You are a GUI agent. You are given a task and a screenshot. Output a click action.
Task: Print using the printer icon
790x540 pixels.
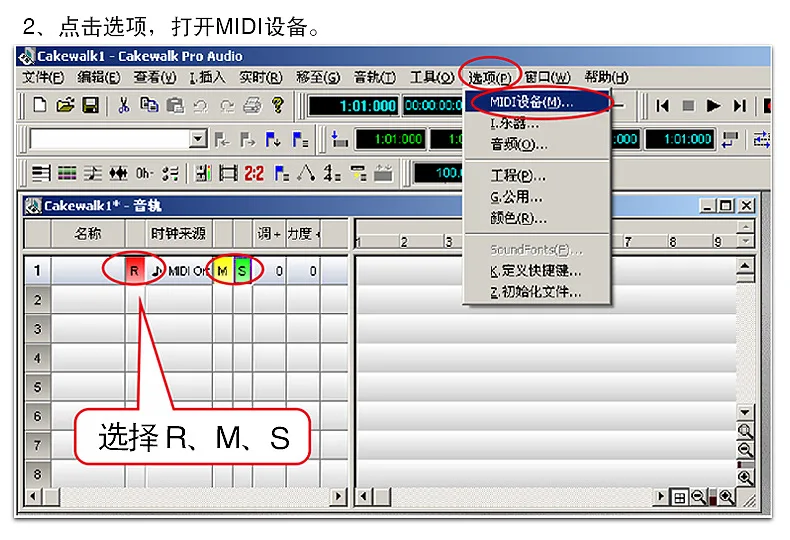coord(252,105)
